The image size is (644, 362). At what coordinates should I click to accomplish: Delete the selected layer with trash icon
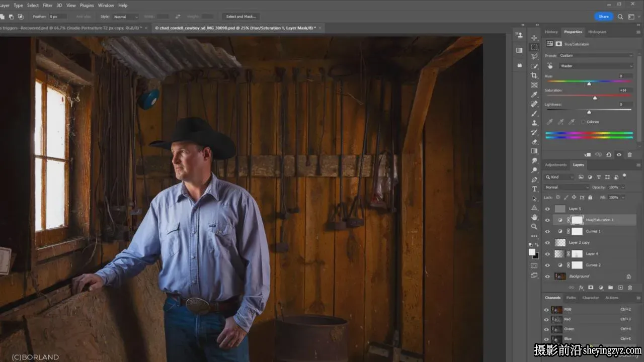[x=630, y=288]
